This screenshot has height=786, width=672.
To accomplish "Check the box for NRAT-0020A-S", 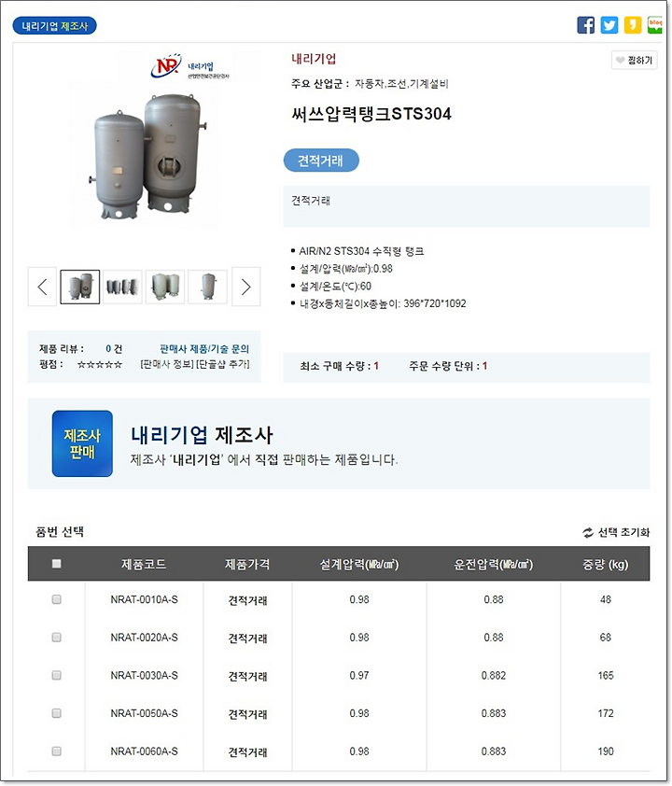I will (57, 638).
